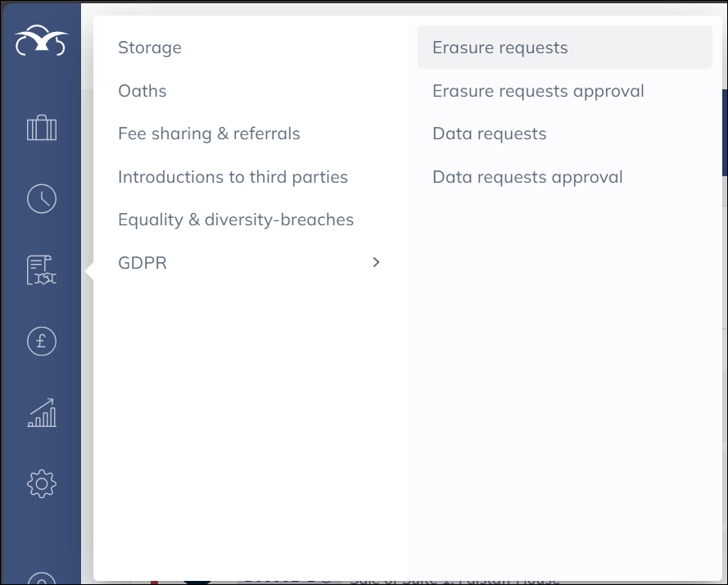This screenshot has width=728, height=585.
Task: Open the bar chart reports icon
Action: (42, 413)
